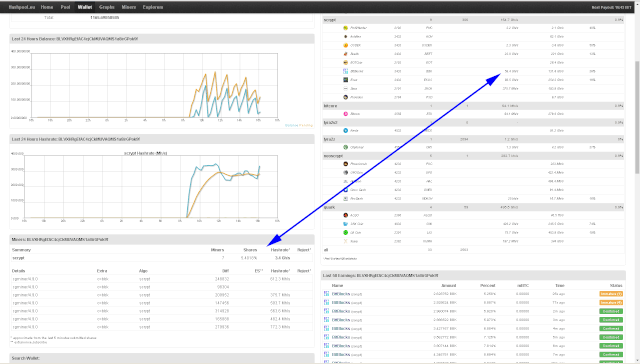Open the Pool menu item
640x364 pixels.
(65, 7)
